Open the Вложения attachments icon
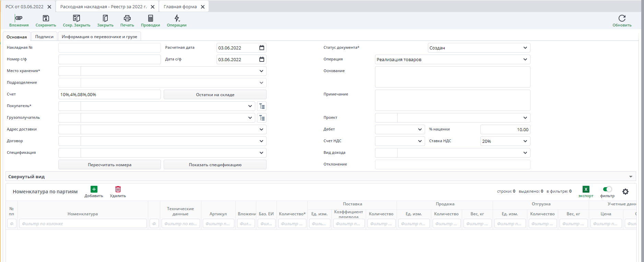644x262 pixels. click(19, 19)
